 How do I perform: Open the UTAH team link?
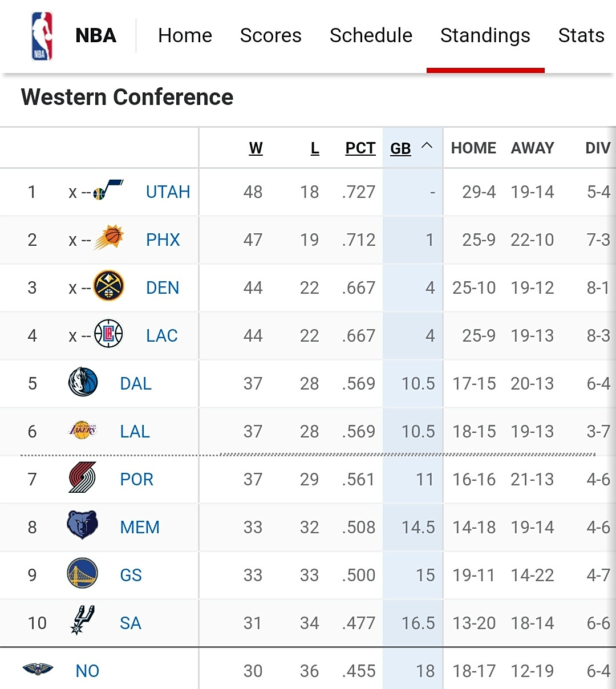point(168,192)
